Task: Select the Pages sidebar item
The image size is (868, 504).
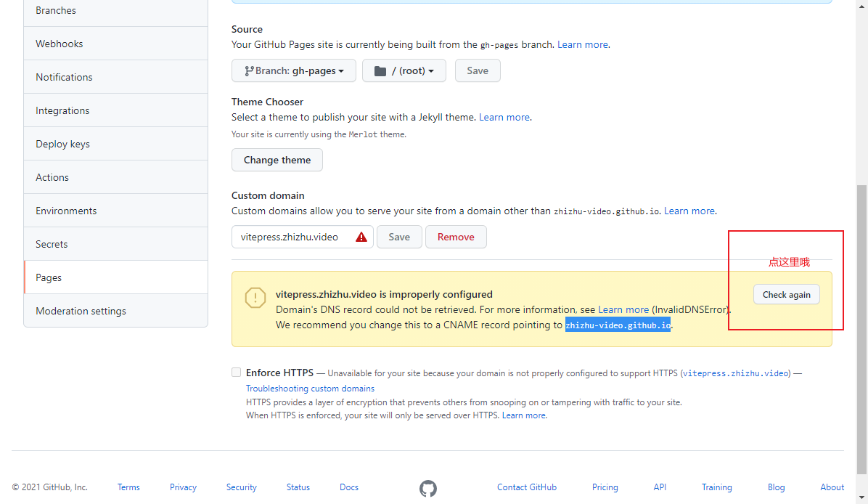Action: point(115,277)
